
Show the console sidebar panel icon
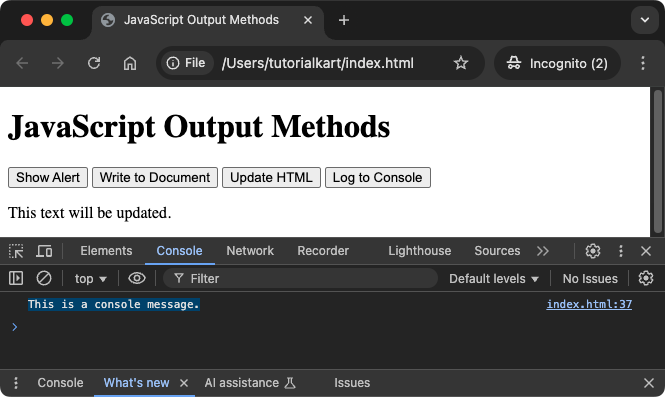[16, 278]
